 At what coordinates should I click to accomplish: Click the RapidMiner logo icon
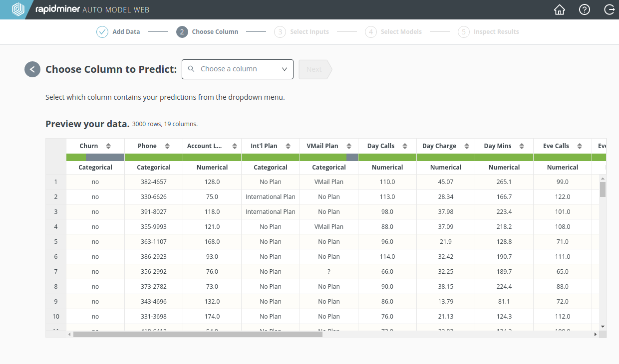[18, 9]
